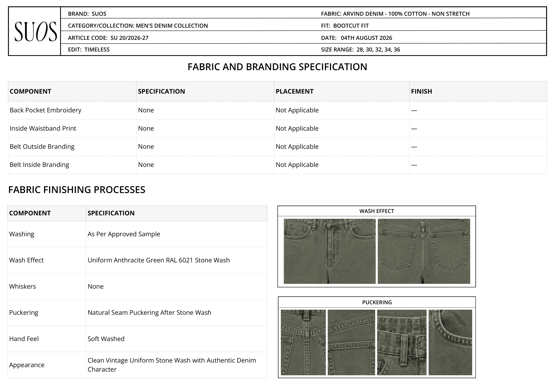Open the back pockets wash effect image
Image resolution: width=555 pixels, height=392 pixels.
424,251
